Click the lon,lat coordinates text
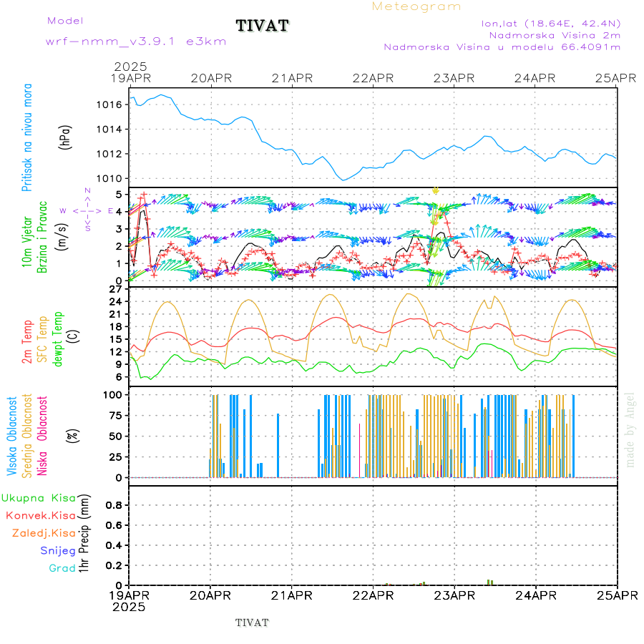644x644 pixels. (550, 22)
